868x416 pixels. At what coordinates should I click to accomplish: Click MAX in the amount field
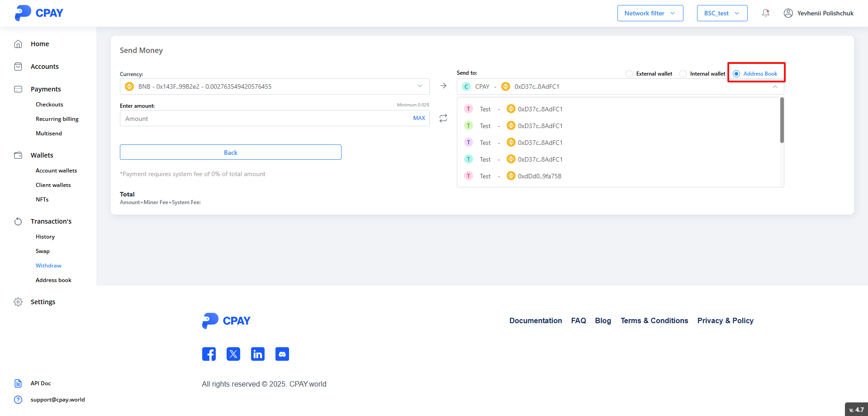pyautogui.click(x=419, y=118)
